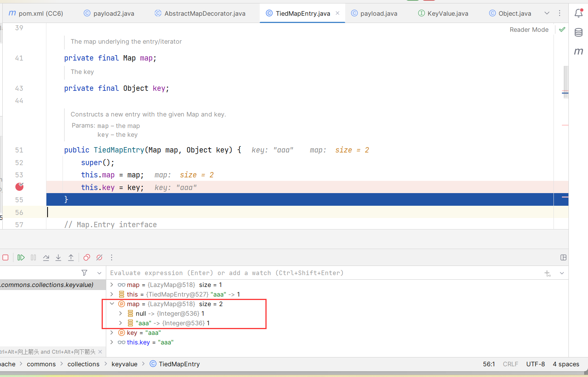Toggle Reader Mode for the editor
The image size is (588, 377).
[529, 30]
